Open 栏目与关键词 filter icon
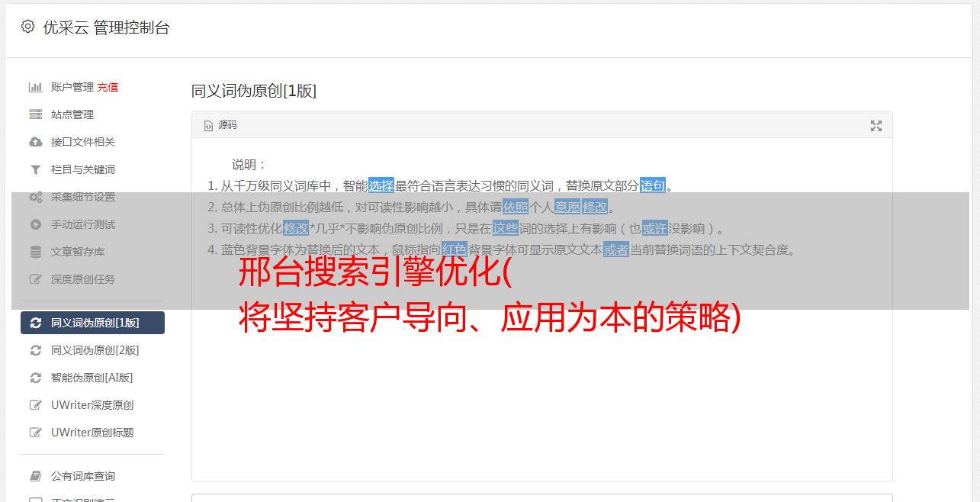The image size is (980, 502). 36,169
